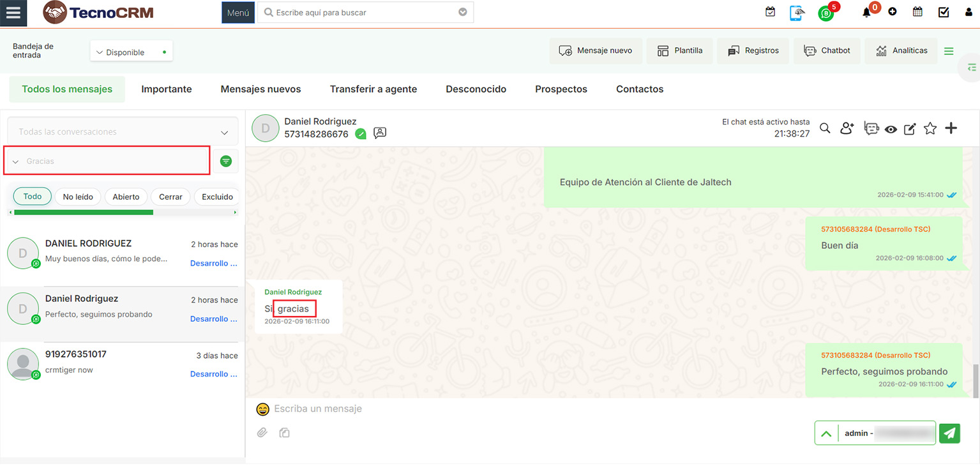Expand the admin sender selector chevron
This screenshot has height=466, width=980.
click(x=826, y=433)
